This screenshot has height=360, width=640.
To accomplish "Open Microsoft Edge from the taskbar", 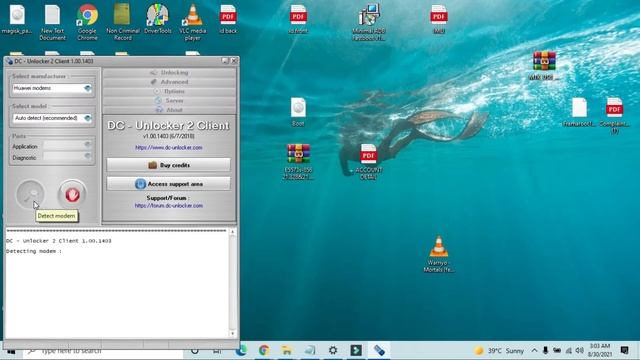I will pos(242,350).
